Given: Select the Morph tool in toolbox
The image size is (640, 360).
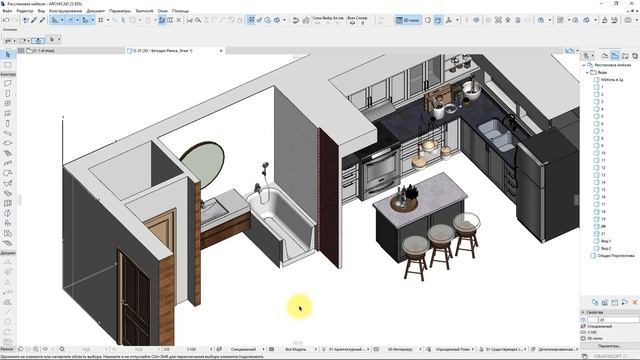Looking at the screenshot, I should coord(8,213).
